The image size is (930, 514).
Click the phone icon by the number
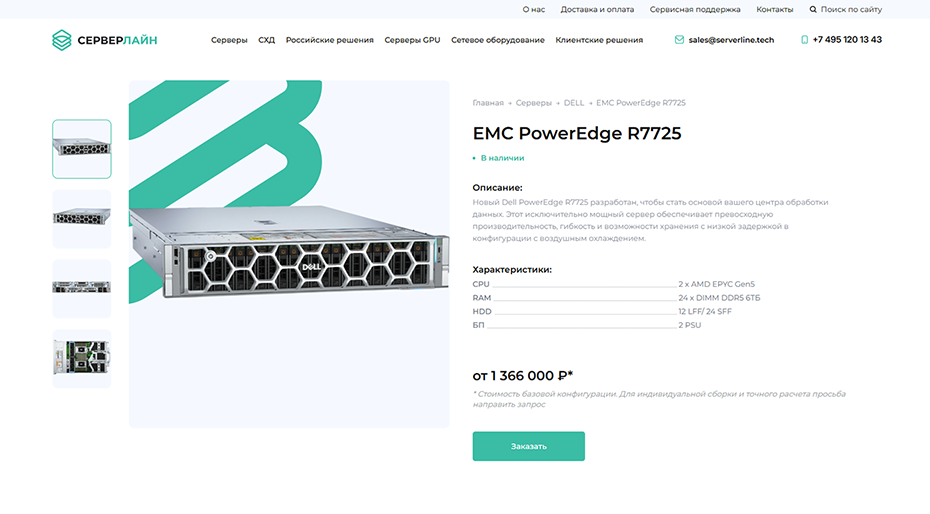804,40
